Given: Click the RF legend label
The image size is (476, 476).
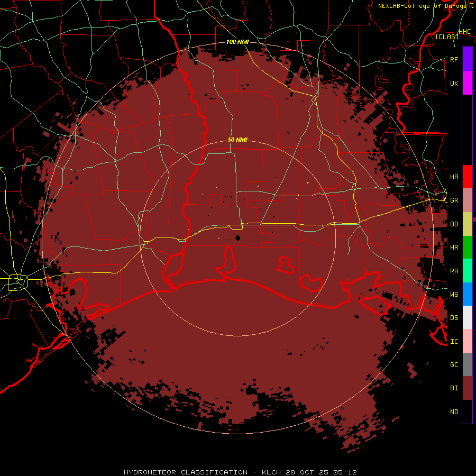Looking at the screenshot, I should (x=454, y=59).
